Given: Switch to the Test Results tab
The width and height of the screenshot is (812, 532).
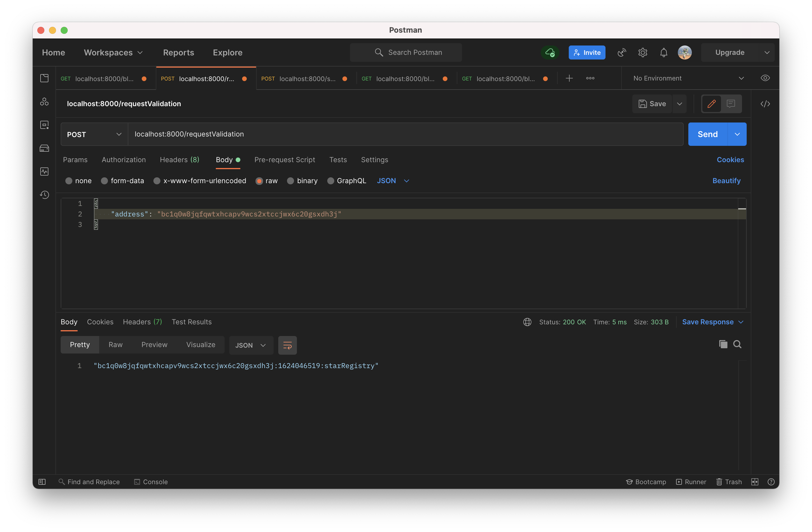Looking at the screenshot, I should click(191, 322).
